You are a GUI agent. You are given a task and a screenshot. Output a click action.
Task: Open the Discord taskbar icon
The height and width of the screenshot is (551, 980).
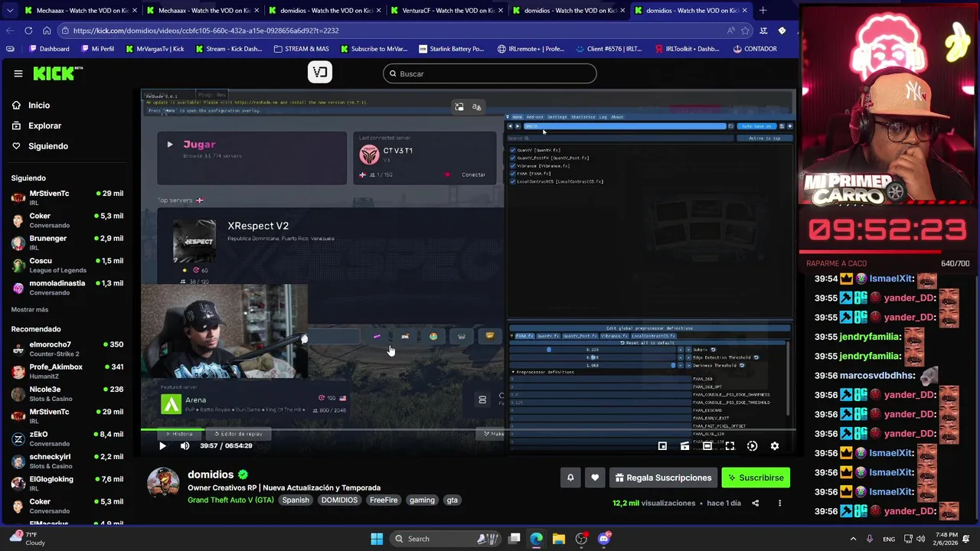coord(604,539)
